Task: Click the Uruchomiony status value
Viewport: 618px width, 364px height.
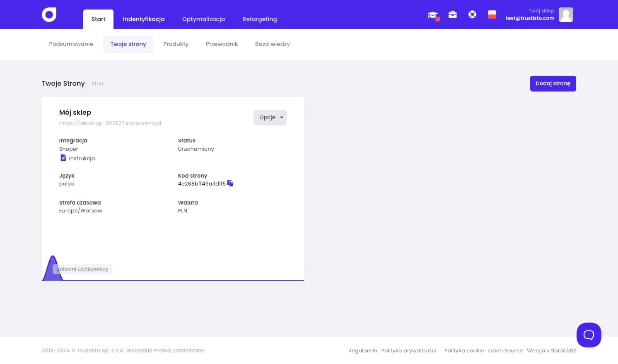Action: (x=196, y=149)
